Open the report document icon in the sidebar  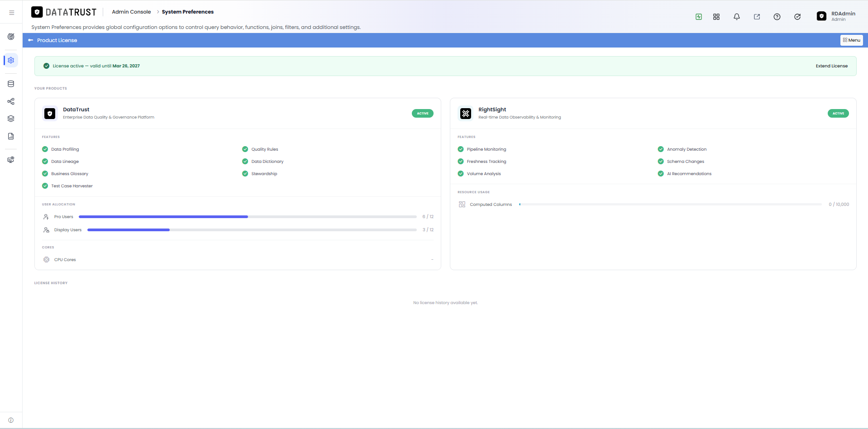(11, 136)
